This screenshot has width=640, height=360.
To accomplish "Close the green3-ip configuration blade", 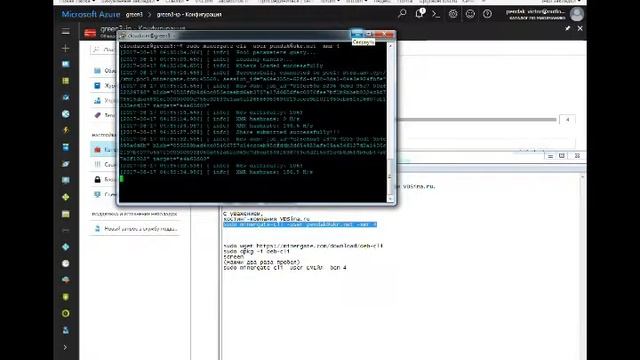I will click(x=580, y=29).
